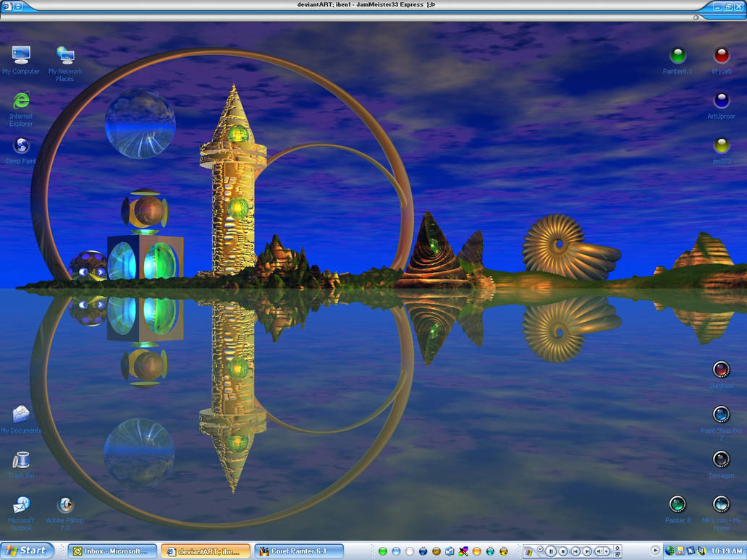Restore the media toolbar to full player

617,554
